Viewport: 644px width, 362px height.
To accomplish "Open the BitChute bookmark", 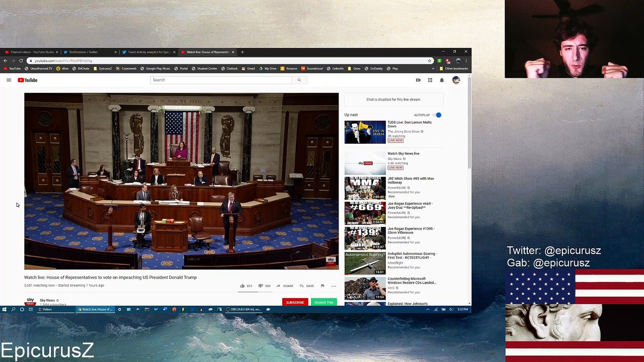I will point(80,68).
